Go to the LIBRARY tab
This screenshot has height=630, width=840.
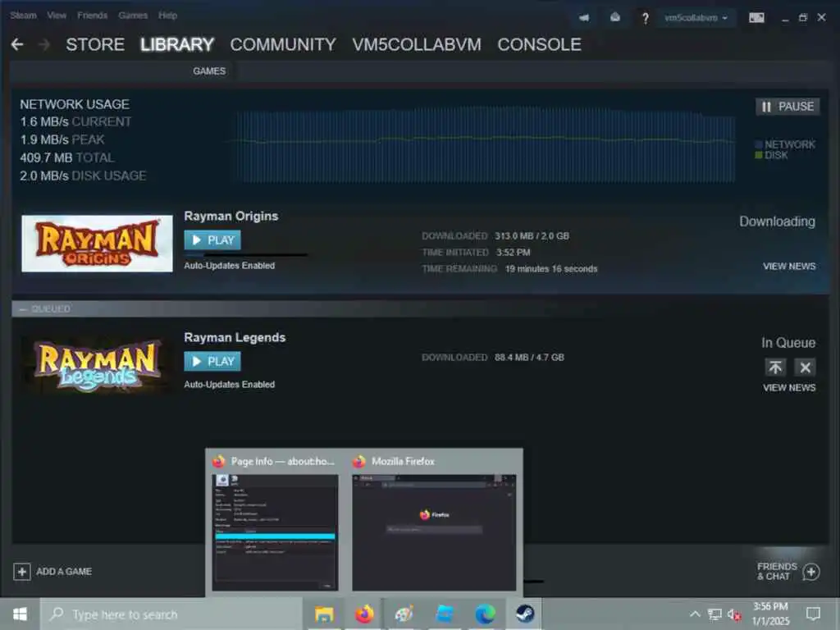click(177, 44)
